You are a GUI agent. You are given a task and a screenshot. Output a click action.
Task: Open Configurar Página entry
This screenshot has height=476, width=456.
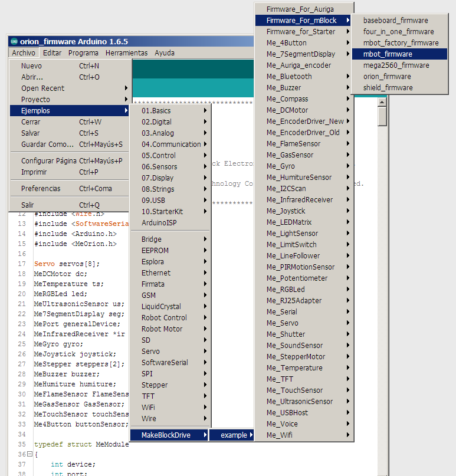[70, 161]
